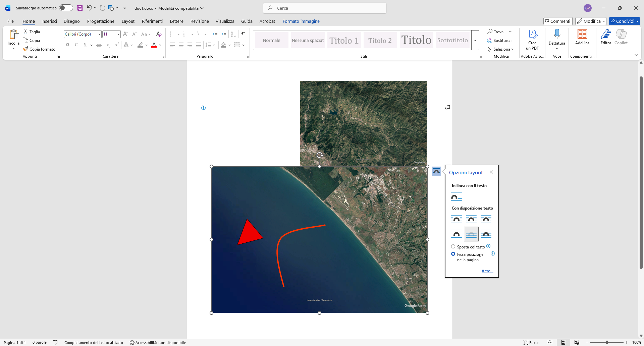644x346 pixels.
Task: Open the Formato immagine tab
Action: coord(301,21)
